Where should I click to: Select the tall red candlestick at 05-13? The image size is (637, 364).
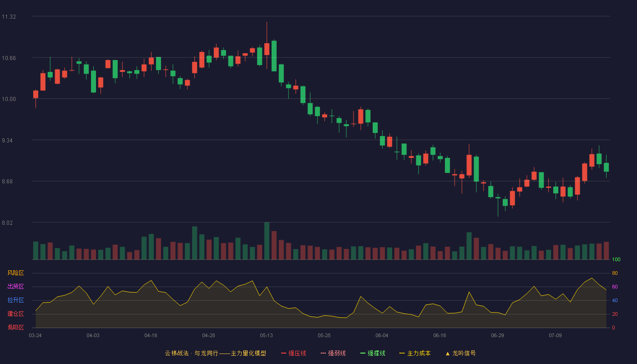tap(267, 49)
